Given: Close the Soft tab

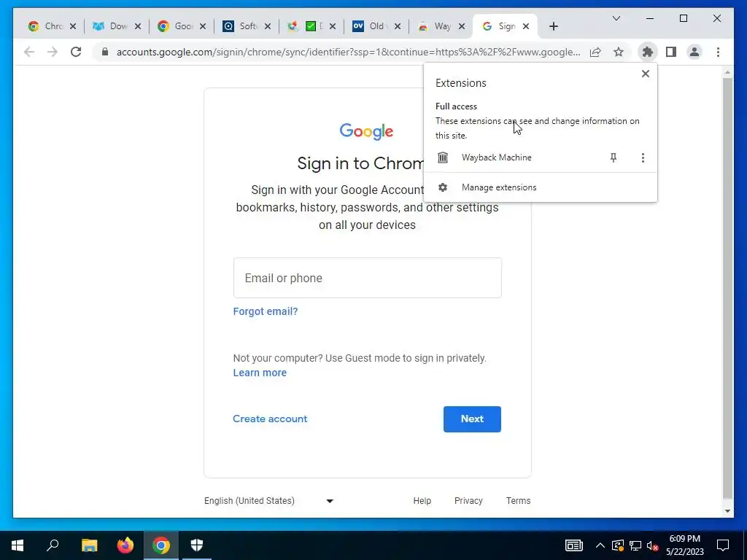Looking at the screenshot, I should tap(267, 27).
